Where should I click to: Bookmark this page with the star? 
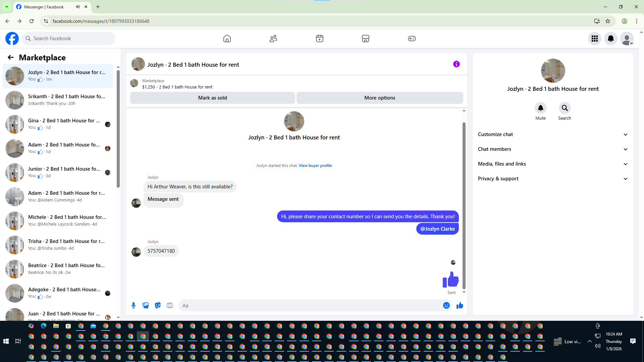click(608, 21)
